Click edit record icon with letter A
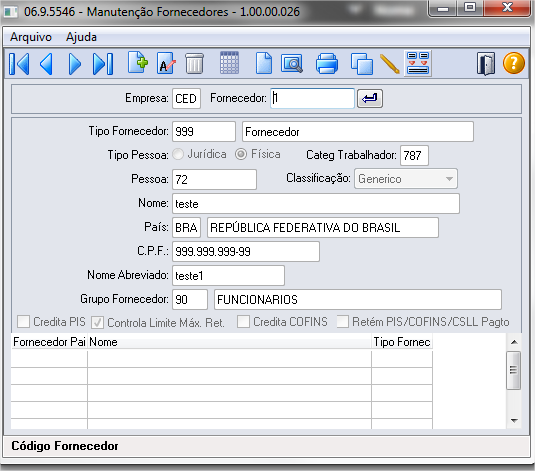The image size is (535, 471). (x=166, y=63)
